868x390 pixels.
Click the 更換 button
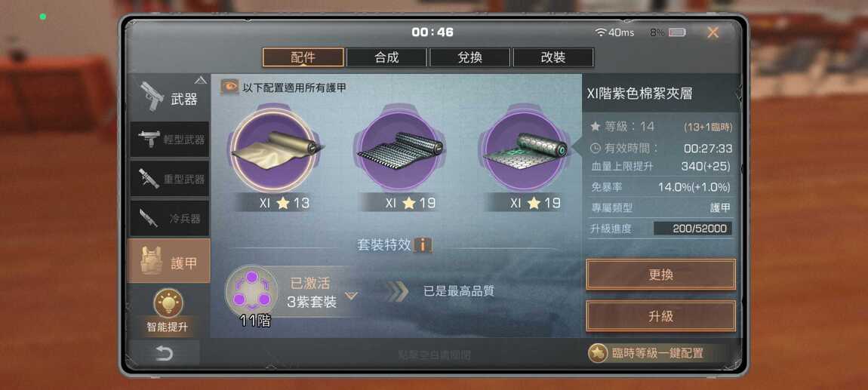click(660, 275)
